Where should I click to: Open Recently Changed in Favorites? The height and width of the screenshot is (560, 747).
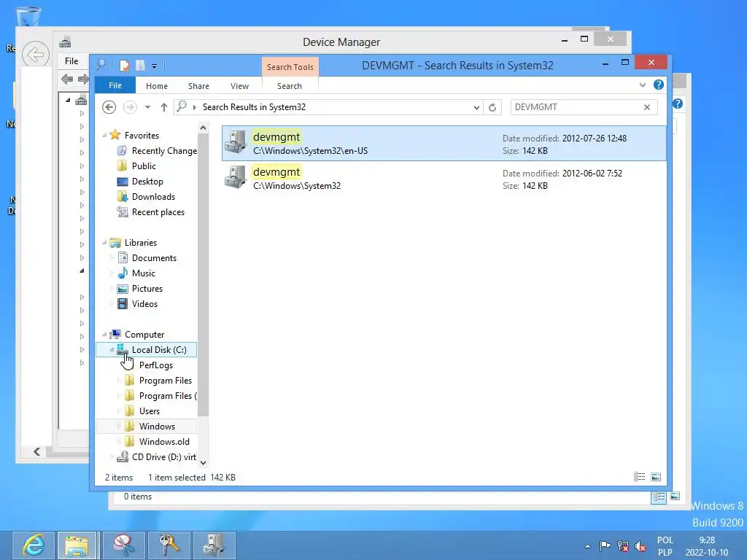coord(158,150)
